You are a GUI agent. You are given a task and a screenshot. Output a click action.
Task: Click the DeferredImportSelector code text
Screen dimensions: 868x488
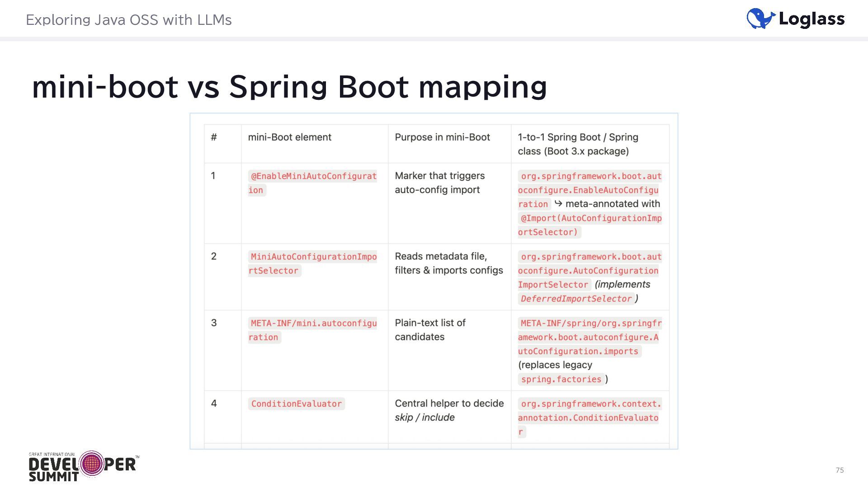[576, 299]
